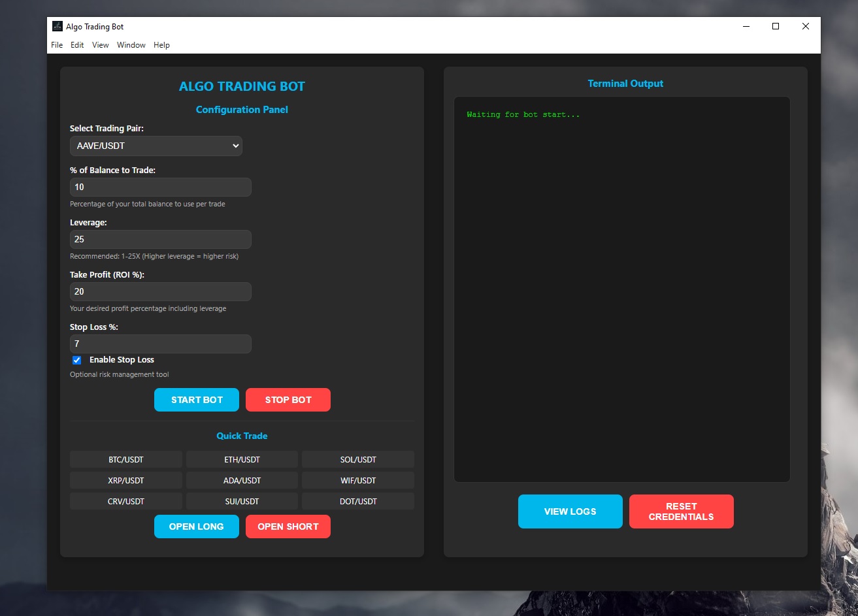Open the VIEW LOGS button
Image resolution: width=858 pixels, height=616 pixels.
[x=570, y=511]
